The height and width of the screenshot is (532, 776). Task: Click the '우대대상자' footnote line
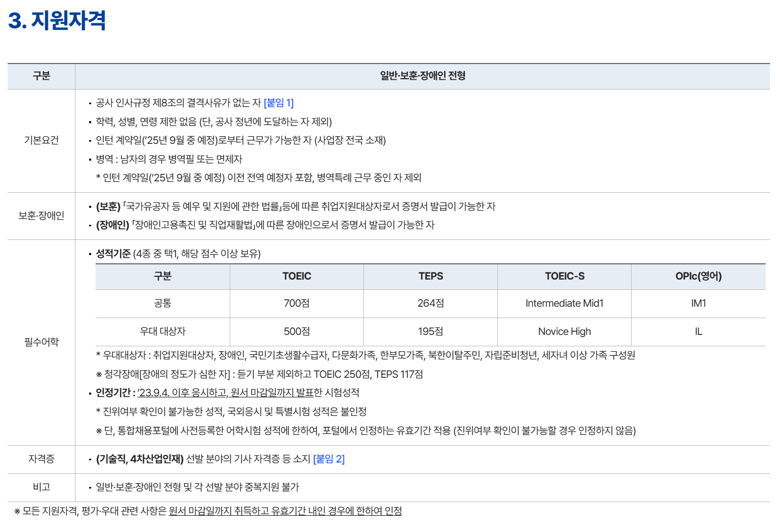[x=365, y=355]
